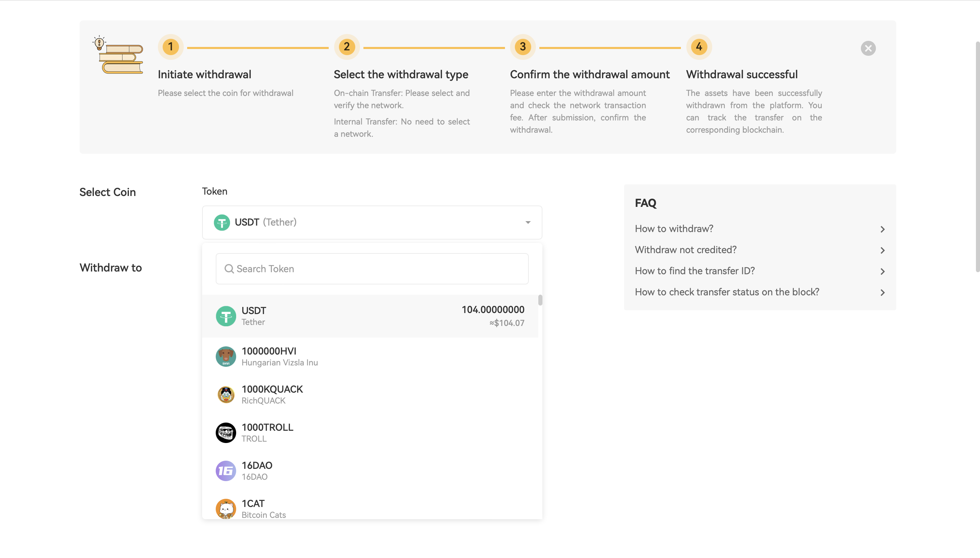This screenshot has height=558, width=980.
Task: Click the page vertical scrollbar
Action: click(x=978, y=157)
